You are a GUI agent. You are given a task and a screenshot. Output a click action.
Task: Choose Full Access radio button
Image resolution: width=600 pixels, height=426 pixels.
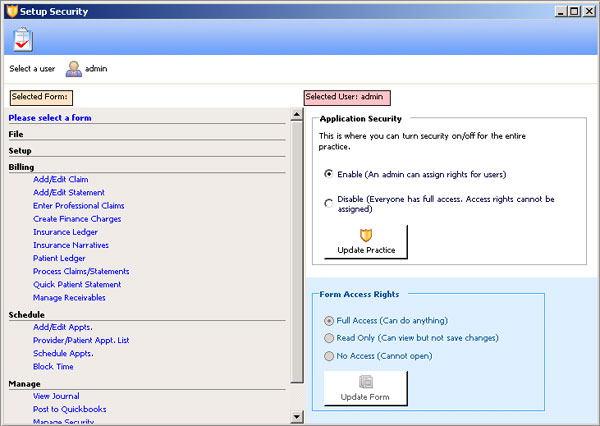tap(329, 321)
